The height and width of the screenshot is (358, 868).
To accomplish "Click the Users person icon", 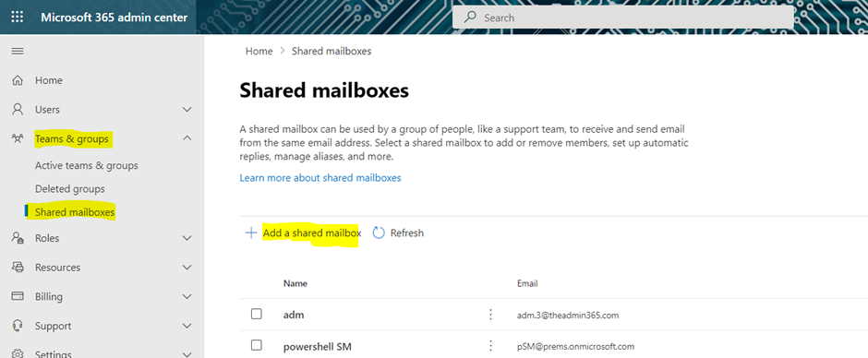I will coord(18,110).
